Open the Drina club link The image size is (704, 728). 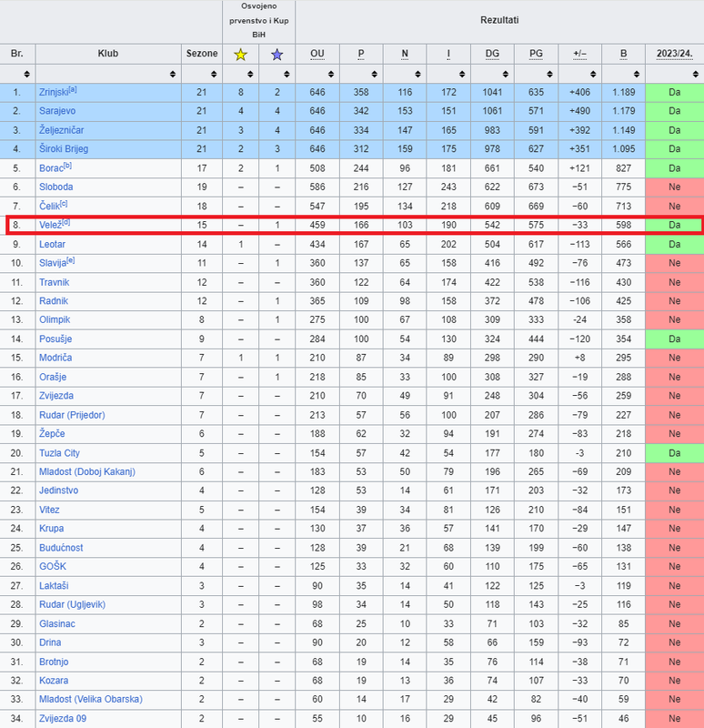(x=50, y=642)
